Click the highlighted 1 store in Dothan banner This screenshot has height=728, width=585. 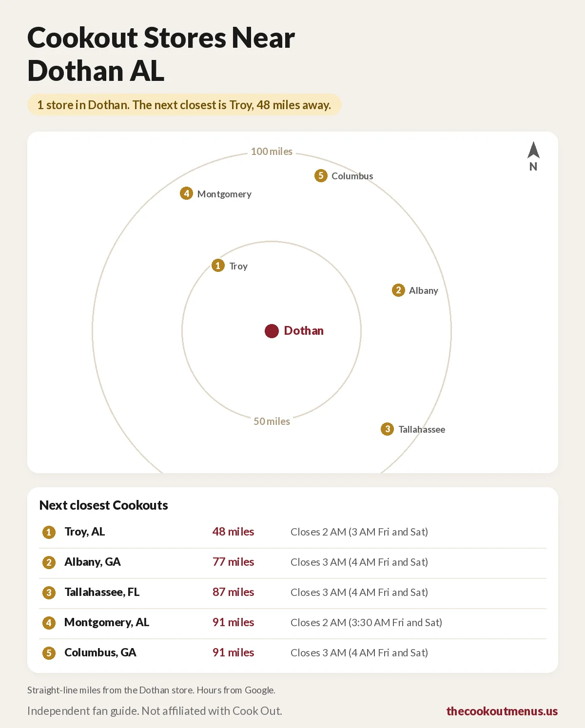point(184,105)
